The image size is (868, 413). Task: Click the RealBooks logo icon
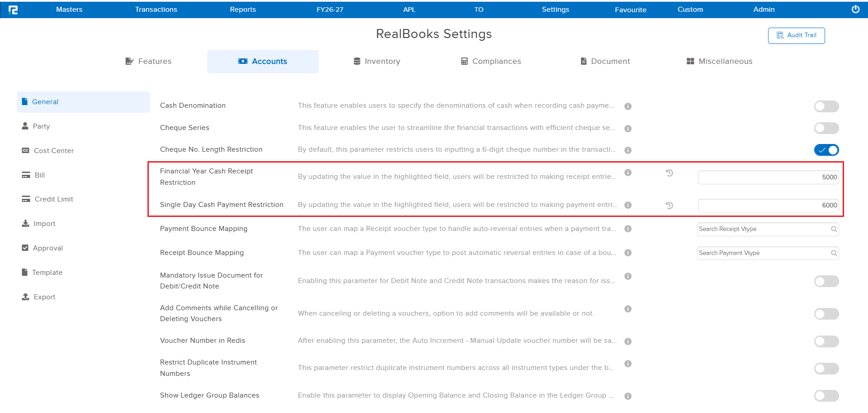[x=13, y=10]
